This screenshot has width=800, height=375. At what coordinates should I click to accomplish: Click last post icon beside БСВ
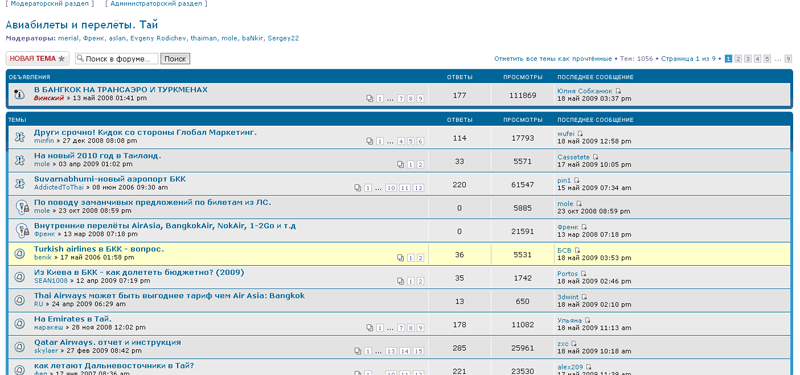577,251
